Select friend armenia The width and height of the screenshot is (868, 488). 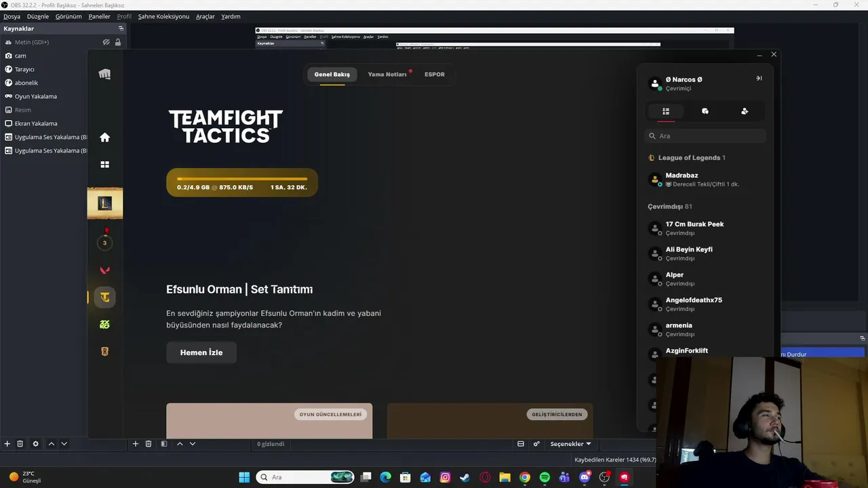(705, 329)
